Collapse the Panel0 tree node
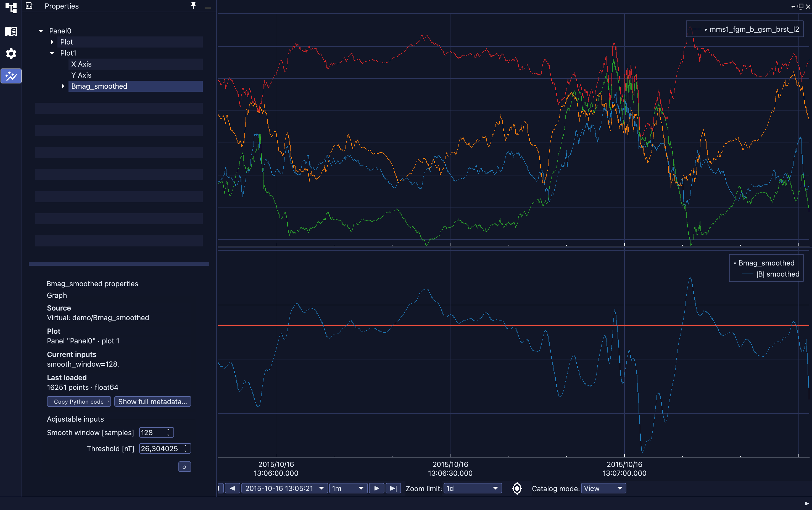Image resolution: width=812 pixels, height=510 pixels. (41, 31)
